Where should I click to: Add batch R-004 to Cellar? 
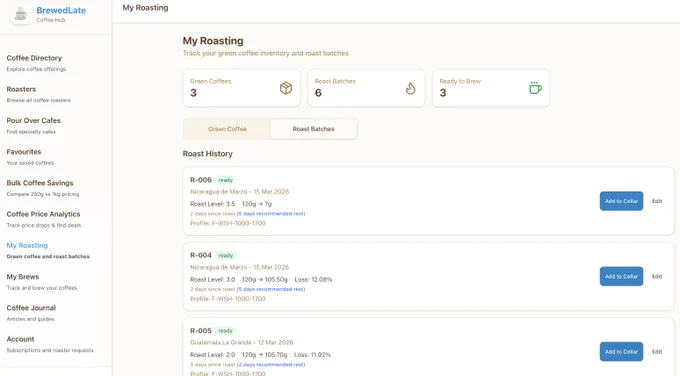tap(621, 276)
